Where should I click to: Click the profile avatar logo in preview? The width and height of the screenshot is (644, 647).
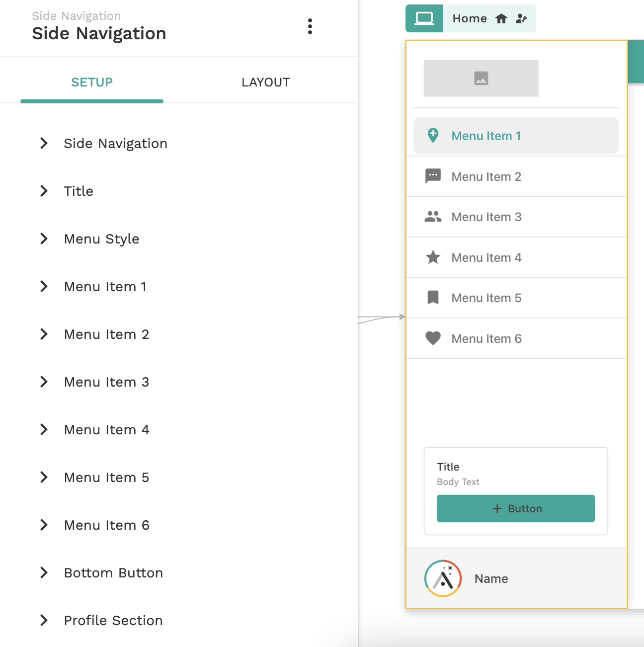pos(443,578)
